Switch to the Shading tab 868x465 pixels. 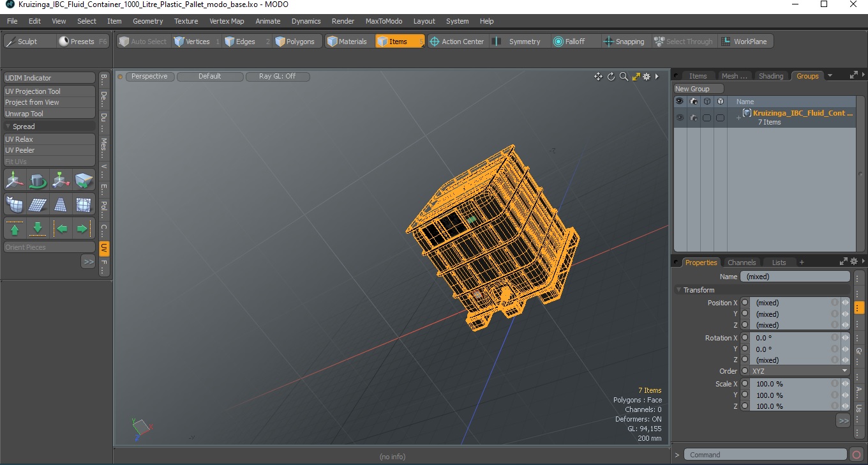[x=770, y=76]
